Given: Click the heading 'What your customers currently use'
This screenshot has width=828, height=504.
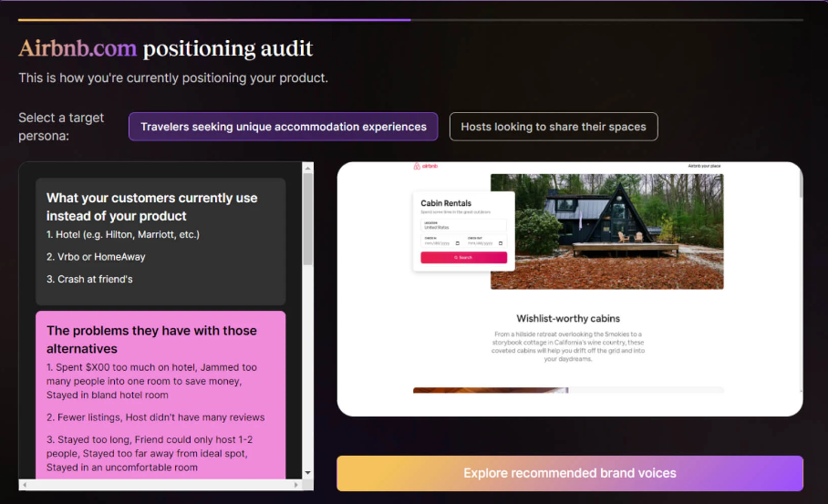Looking at the screenshot, I should click(x=152, y=198).
